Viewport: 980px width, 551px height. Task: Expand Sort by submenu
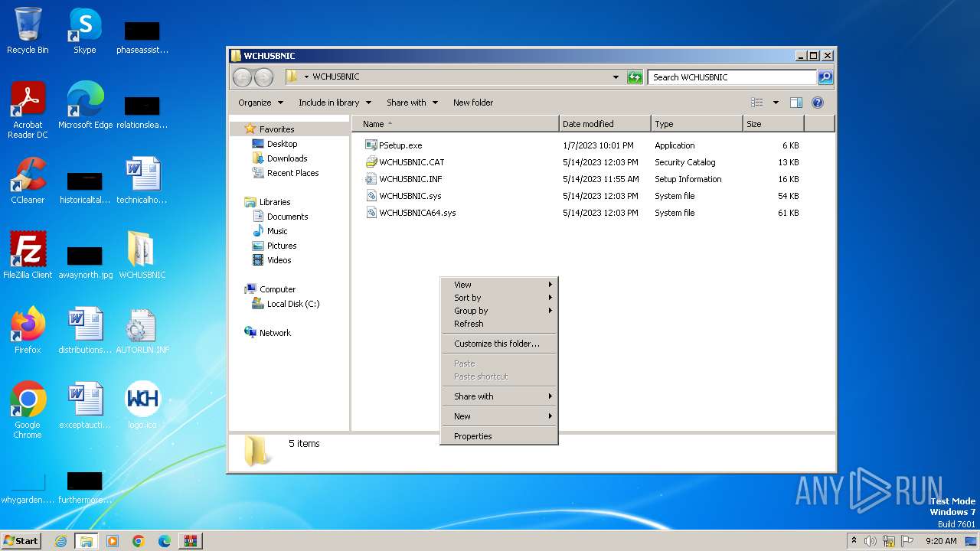(499, 298)
